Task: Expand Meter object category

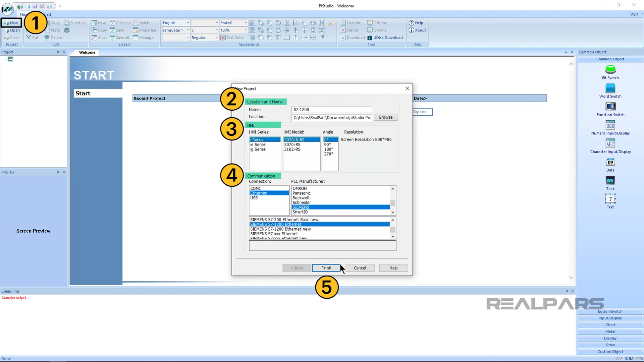Action: pos(610,331)
